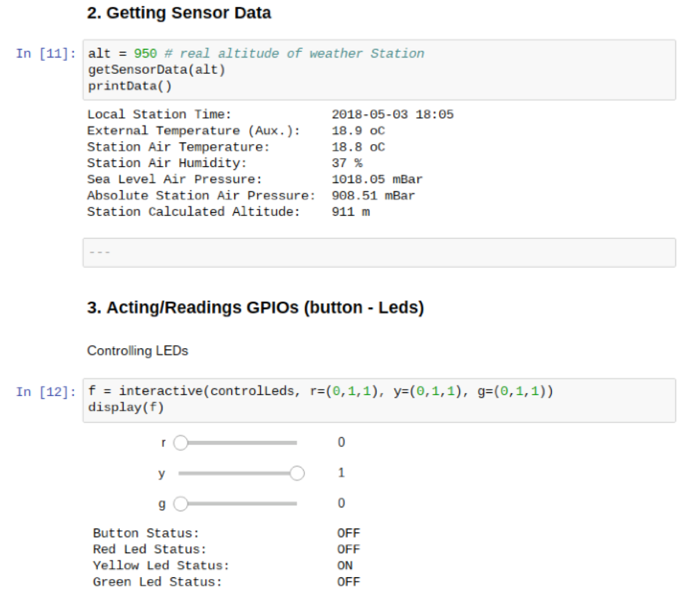Image resolution: width=690 pixels, height=616 pixels.
Task: Click the In [11] cell prompt
Action: (45, 54)
